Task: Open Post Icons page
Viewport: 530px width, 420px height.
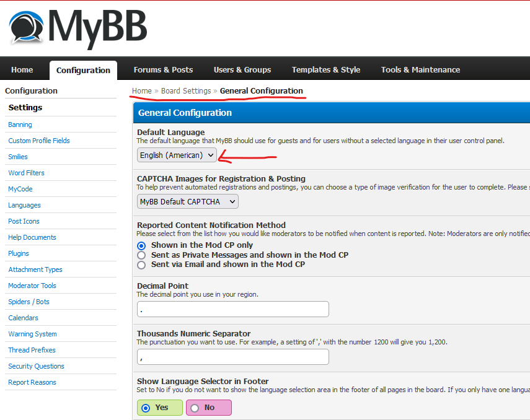Action: click(x=24, y=221)
